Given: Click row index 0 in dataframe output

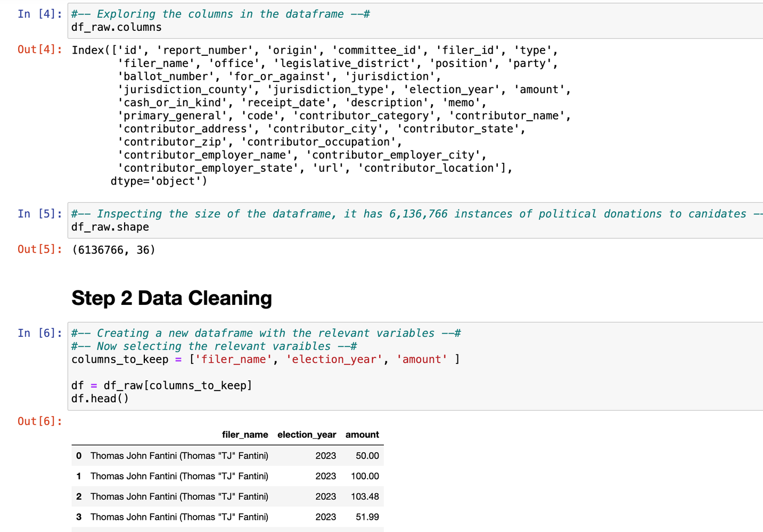Looking at the screenshot, I should (x=79, y=456).
